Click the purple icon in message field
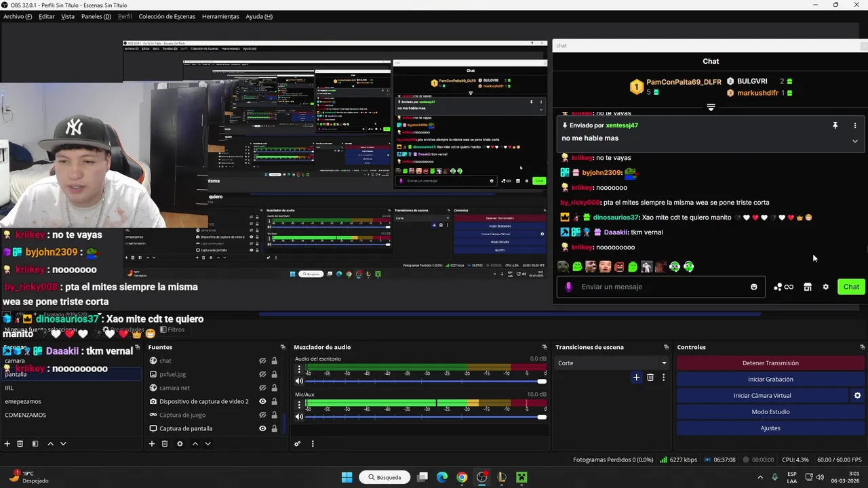Image resolution: width=868 pixels, height=488 pixels. [x=568, y=287]
